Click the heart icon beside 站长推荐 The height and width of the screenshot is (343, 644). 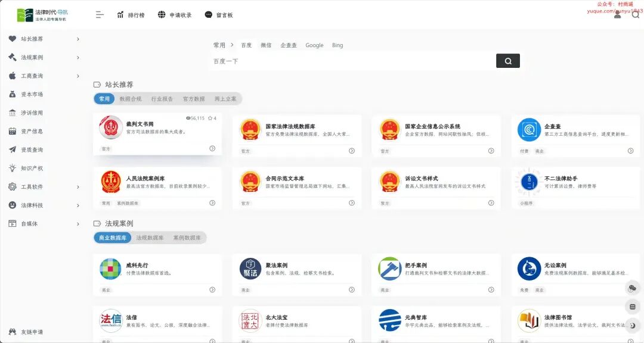[13, 39]
